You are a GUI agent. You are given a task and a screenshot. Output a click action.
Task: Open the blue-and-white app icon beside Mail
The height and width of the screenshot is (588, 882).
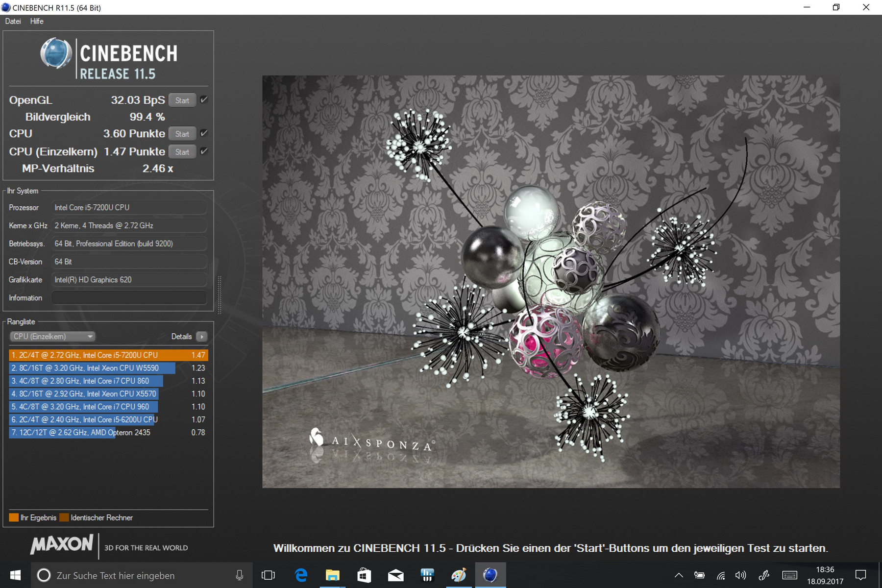point(427,575)
